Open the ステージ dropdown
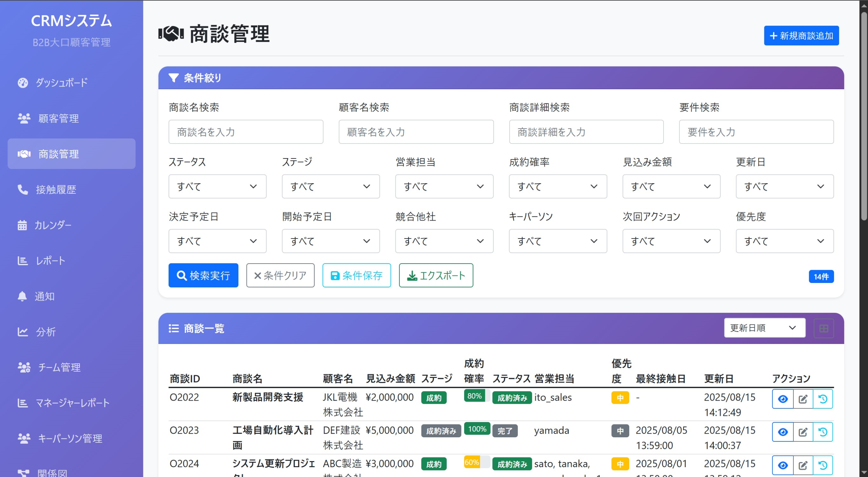This screenshot has width=868, height=477. [331, 186]
